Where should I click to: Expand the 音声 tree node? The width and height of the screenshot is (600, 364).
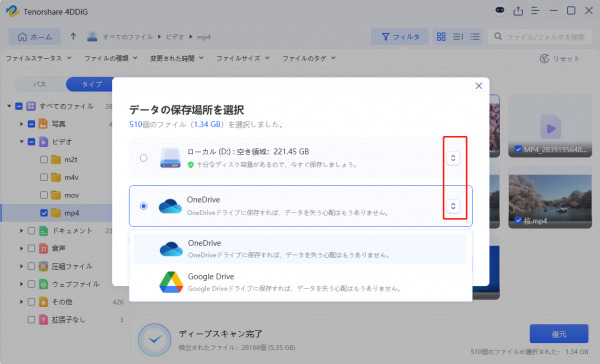click(x=21, y=248)
